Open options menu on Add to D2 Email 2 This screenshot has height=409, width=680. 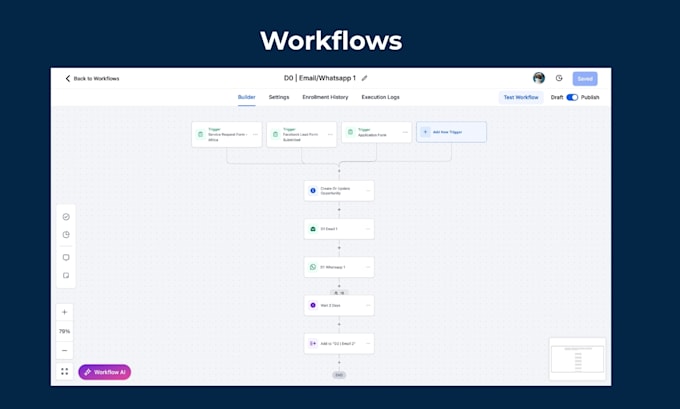[368, 343]
